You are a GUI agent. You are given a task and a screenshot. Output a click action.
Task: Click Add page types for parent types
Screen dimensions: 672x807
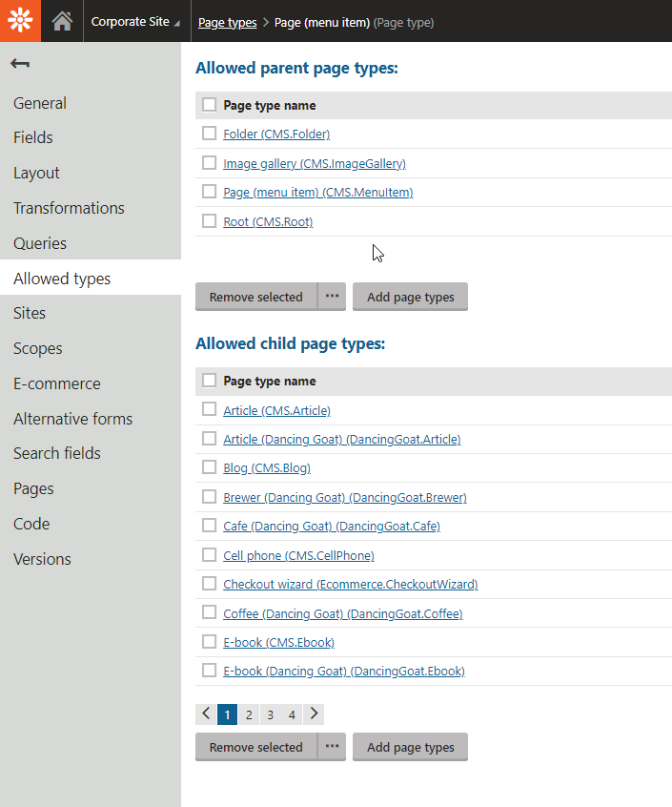(x=410, y=297)
